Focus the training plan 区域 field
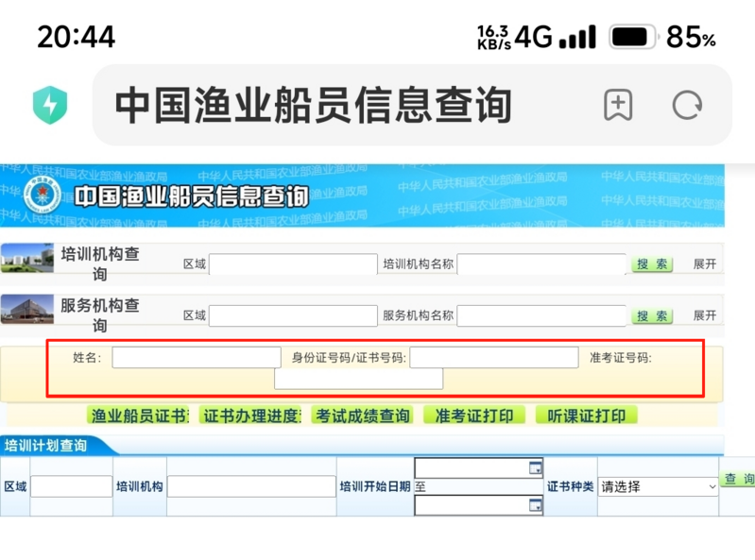The height and width of the screenshot is (560, 755). click(x=71, y=486)
